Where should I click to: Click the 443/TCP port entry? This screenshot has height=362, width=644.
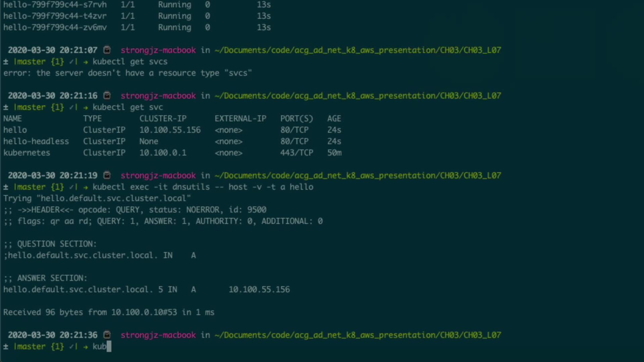click(297, 153)
